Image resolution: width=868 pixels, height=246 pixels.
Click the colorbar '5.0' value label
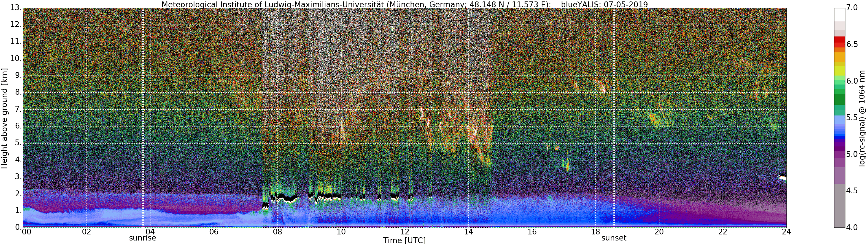pyautogui.click(x=852, y=154)
